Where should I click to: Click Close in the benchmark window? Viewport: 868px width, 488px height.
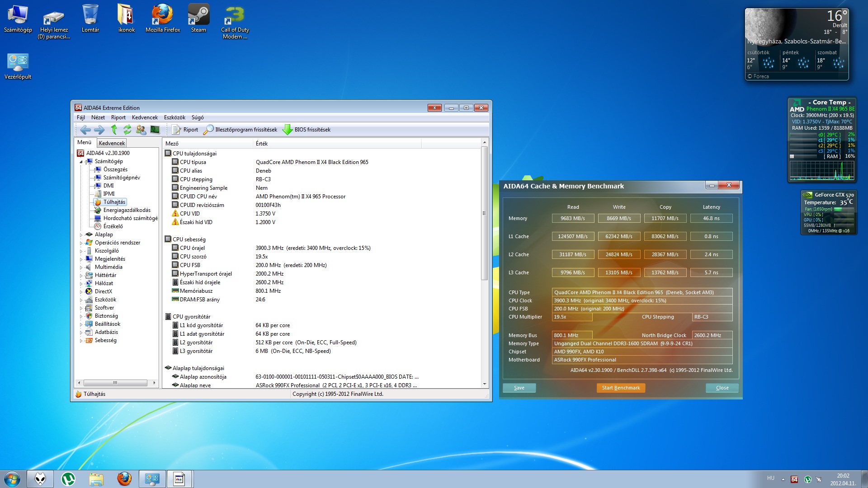(722, 388)
